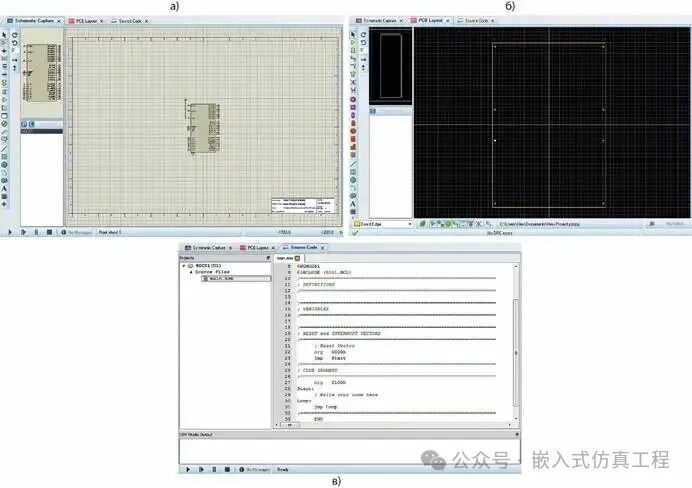Click the board edge rectangle in PCB canvas
Screen dimensions: 692x488
point(549,125)
